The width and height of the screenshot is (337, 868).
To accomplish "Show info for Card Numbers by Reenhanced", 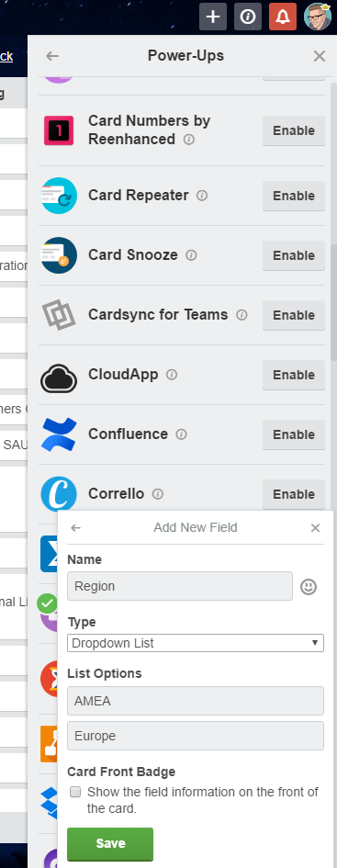I will click(x=188, y=140).
